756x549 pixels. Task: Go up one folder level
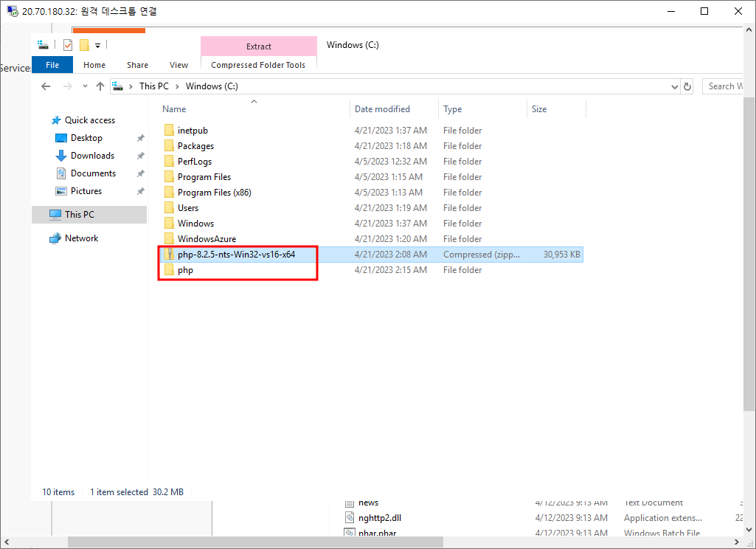(x=100, y=86)
